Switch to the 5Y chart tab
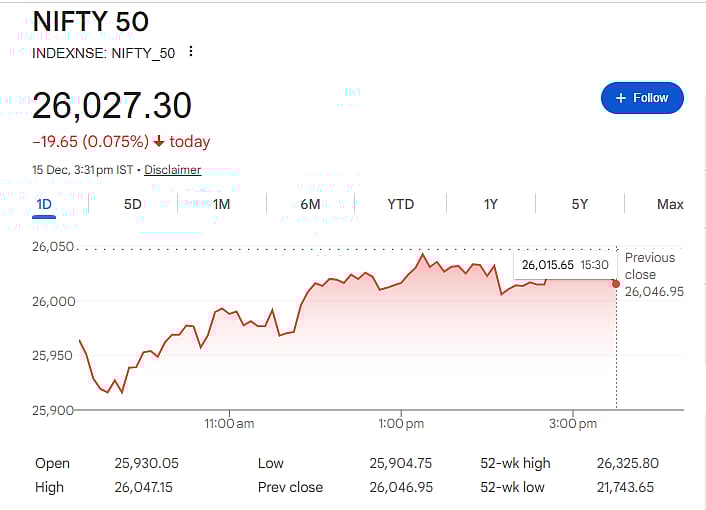 [x=580, y=204]
